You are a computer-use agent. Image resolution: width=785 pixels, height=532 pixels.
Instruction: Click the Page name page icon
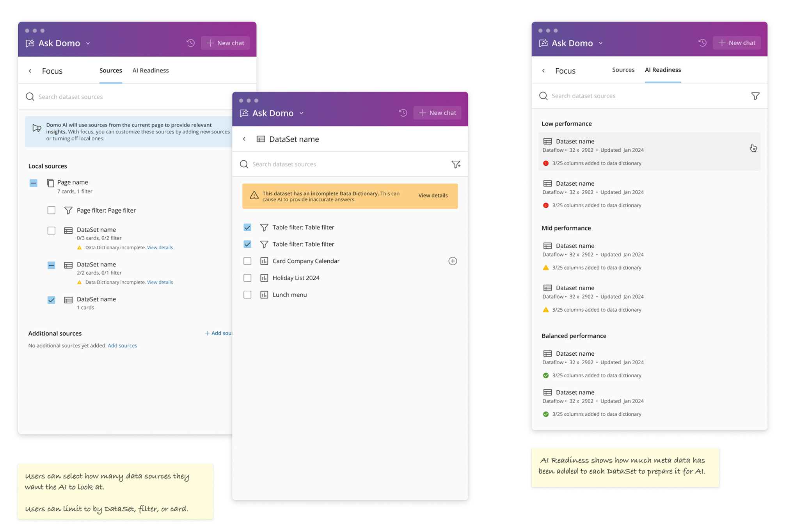point(50,183)
